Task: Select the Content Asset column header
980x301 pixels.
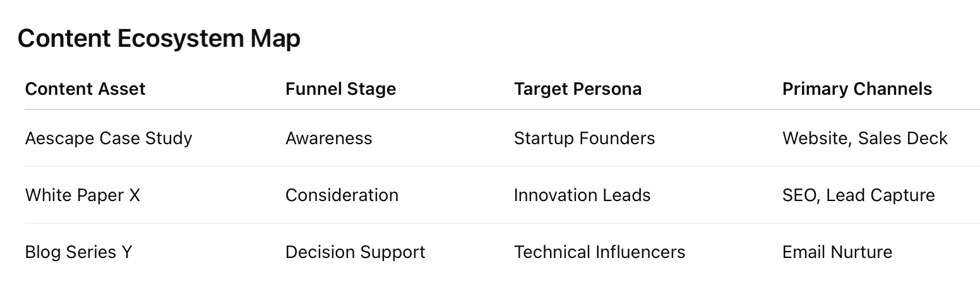Action: pyautogui.click(x=85, y=89)
